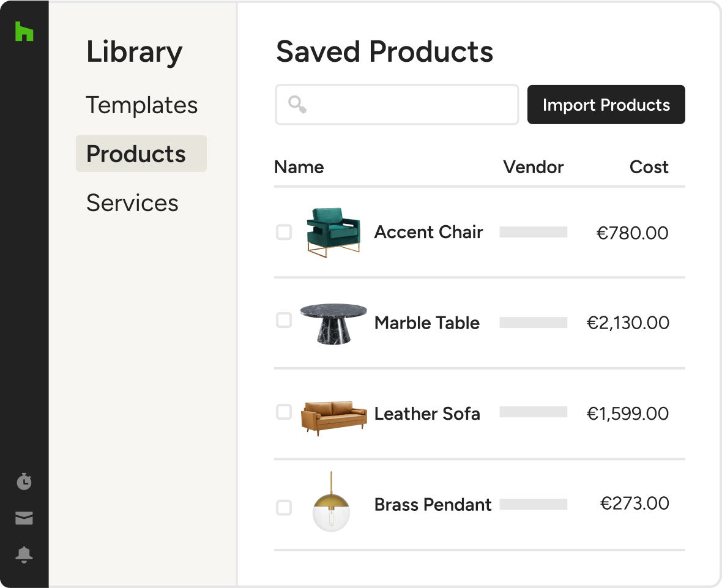
Task: Tick the Leather Sofa checkbox
Action: 284,412
